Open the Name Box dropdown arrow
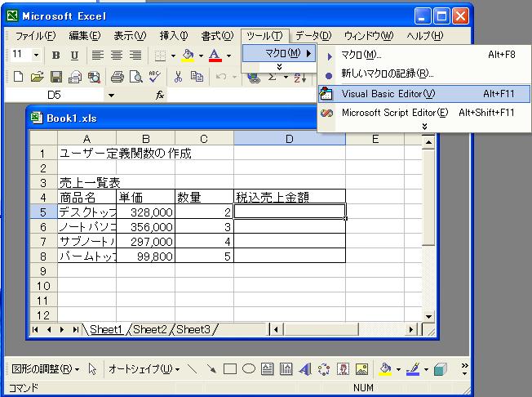 click(111, 95)
